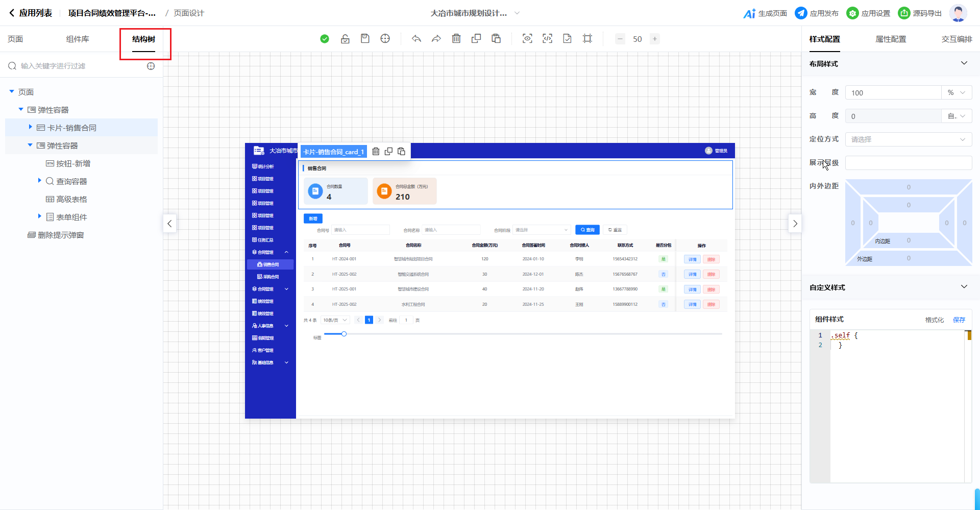
Task: Click the 应用发布 button
Action: [817, 13]
